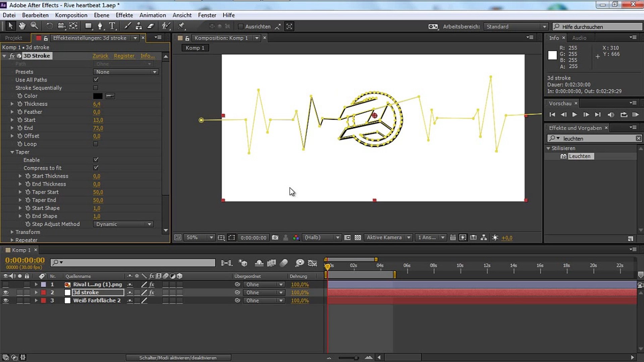Open the black Color swatch picker

[98, 96]
